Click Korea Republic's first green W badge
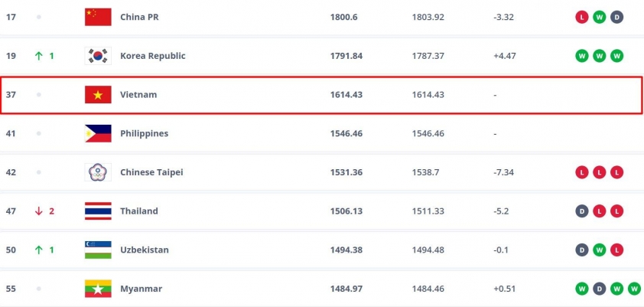 581,55
